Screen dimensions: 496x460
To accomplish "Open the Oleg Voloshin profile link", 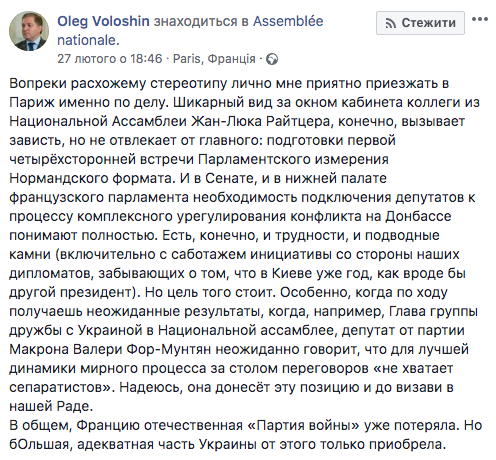I will (103, 21).
